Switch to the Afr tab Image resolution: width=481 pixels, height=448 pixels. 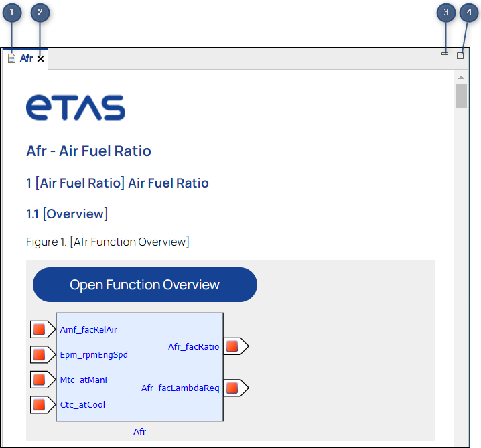(x=26, y=59)
